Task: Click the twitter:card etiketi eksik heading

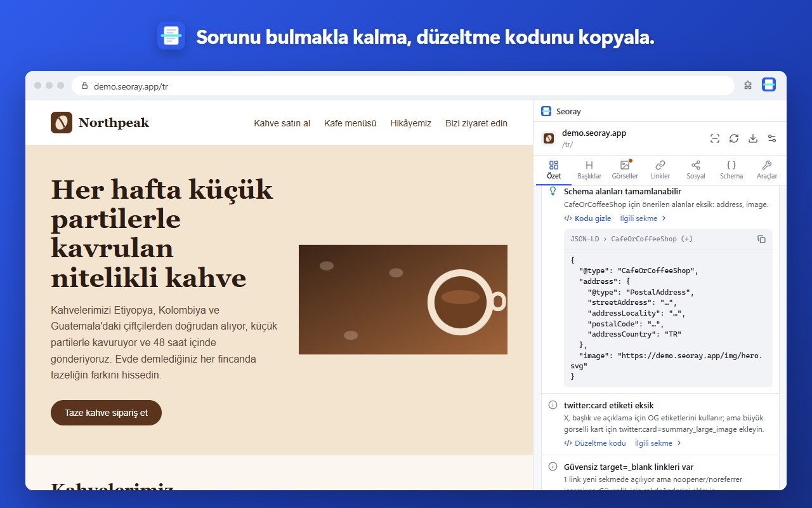Action: coord(609,405)
